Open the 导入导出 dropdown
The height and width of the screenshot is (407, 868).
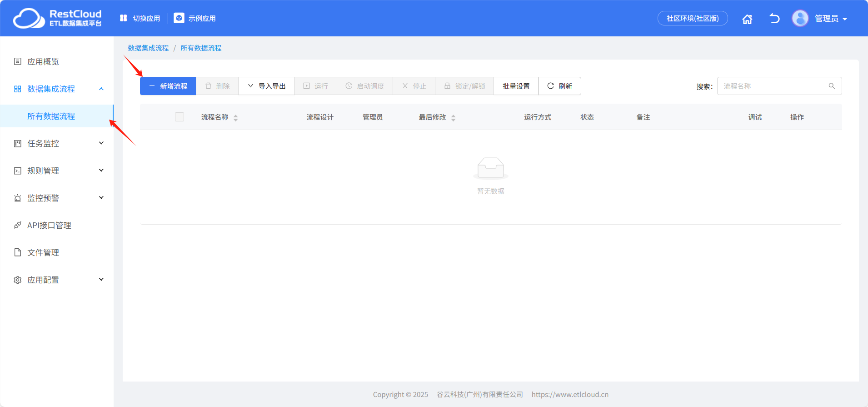[266, 86]
